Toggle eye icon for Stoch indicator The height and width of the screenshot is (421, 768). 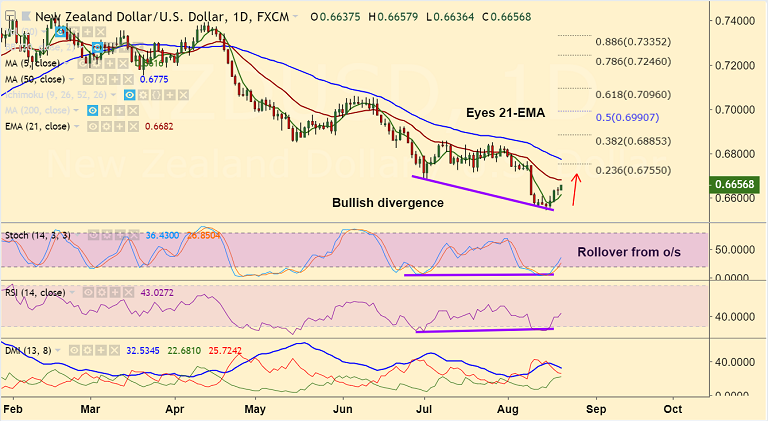[x=93, y=235]
